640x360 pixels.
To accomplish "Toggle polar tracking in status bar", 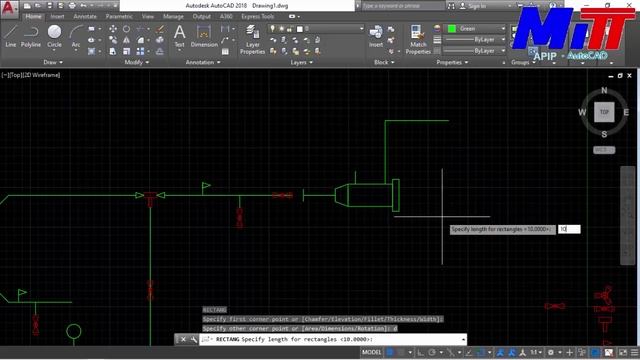I will 432,352.
